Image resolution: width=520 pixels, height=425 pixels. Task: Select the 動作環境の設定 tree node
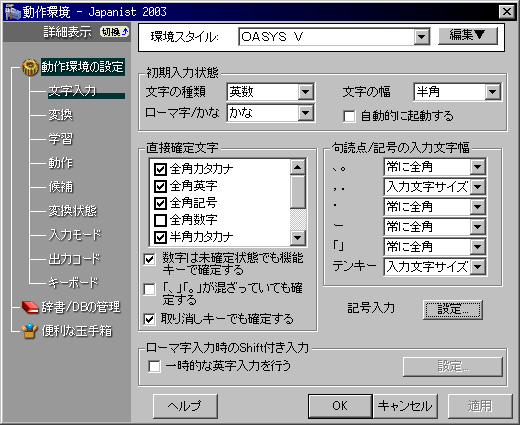83,67
